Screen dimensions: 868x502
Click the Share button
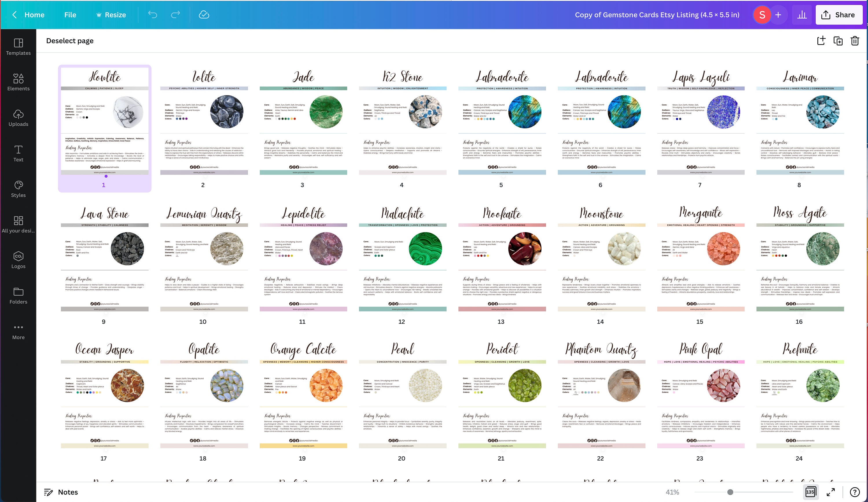(x=839, y=15)
